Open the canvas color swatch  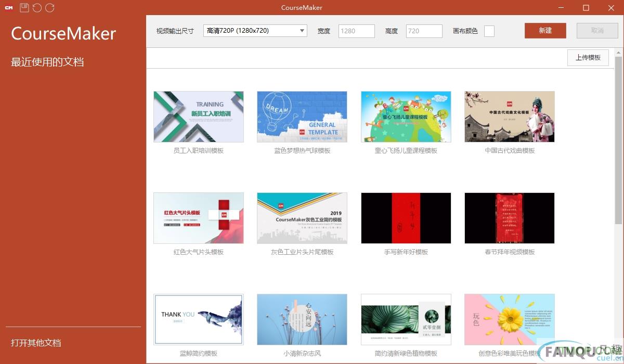(x=489, y=31)
